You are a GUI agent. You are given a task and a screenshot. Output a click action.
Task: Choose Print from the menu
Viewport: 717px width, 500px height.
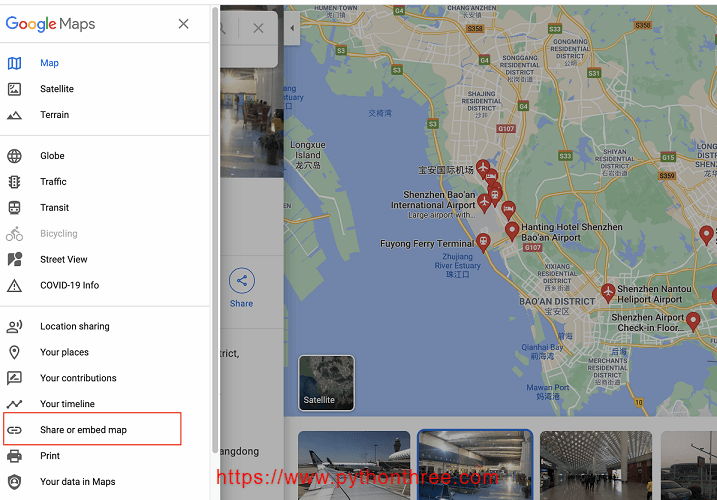(x=105, y=456)
